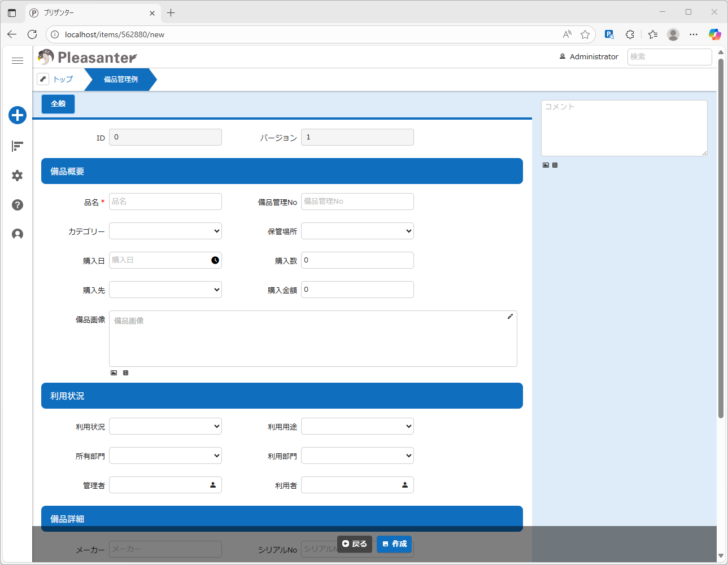Screen dimensions: 728x565
Task: Open the 保管場所 dropdown
Action: tap(357, 231)
